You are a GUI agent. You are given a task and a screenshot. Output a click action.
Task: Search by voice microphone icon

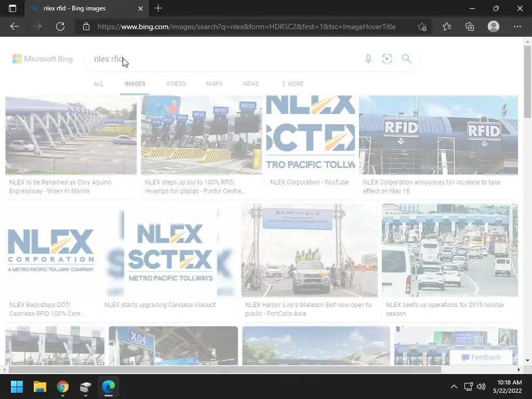click(368, 59)
